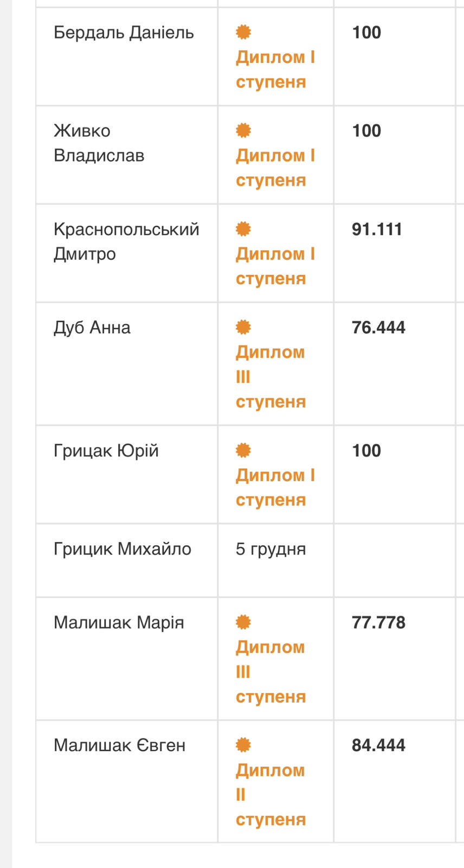Open Дуб Анна's Диплом III ступеня link

coord(270,377)
